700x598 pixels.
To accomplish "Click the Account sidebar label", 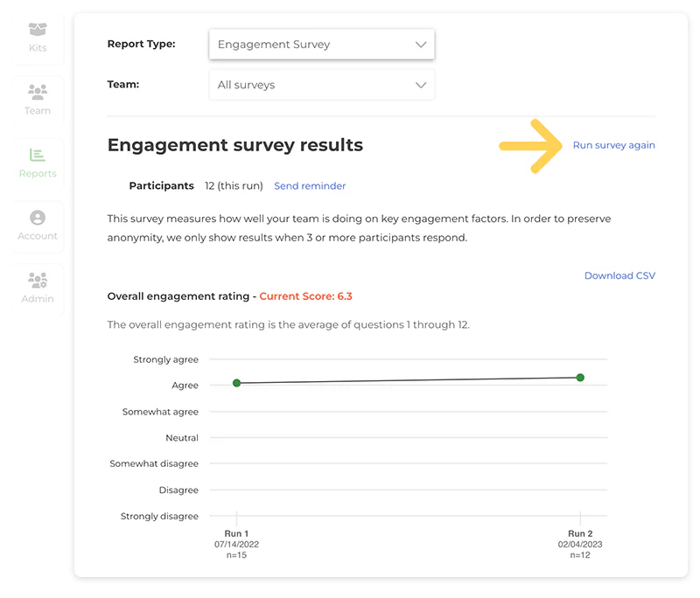I will coord(38,236).
